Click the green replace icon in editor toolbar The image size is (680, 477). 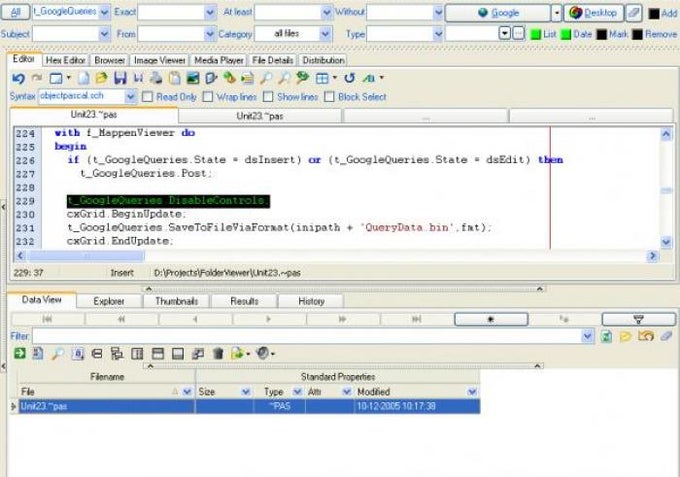click(x=302, y=78)
